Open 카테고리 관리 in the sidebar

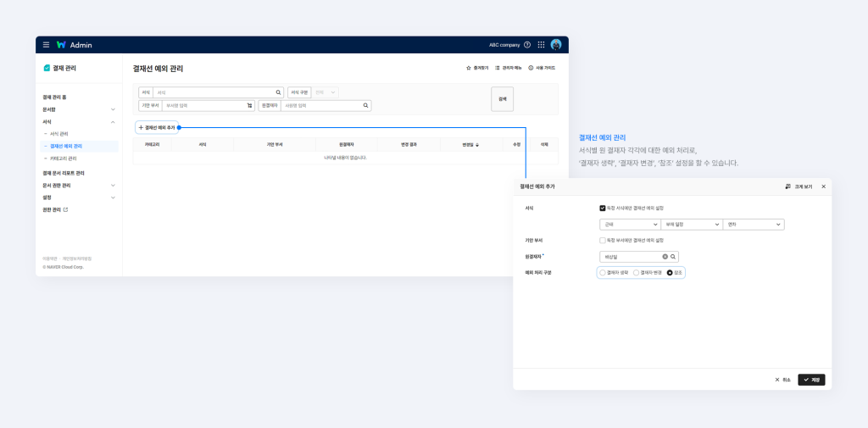(x=64, y=158)
